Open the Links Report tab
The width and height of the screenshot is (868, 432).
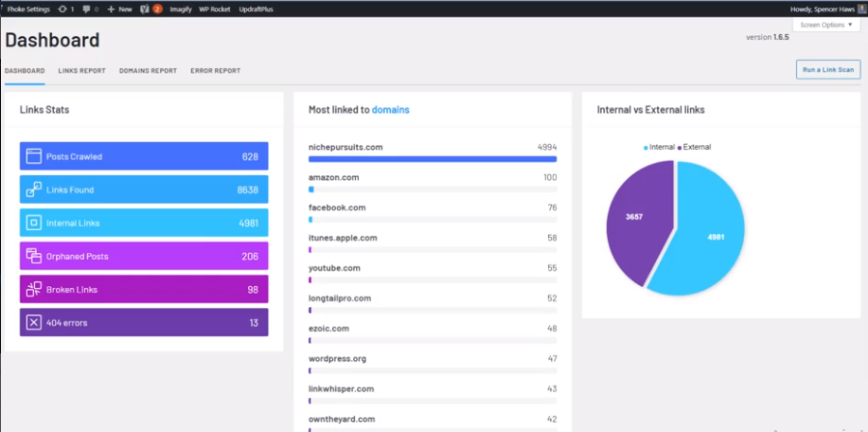pos(82,71)
